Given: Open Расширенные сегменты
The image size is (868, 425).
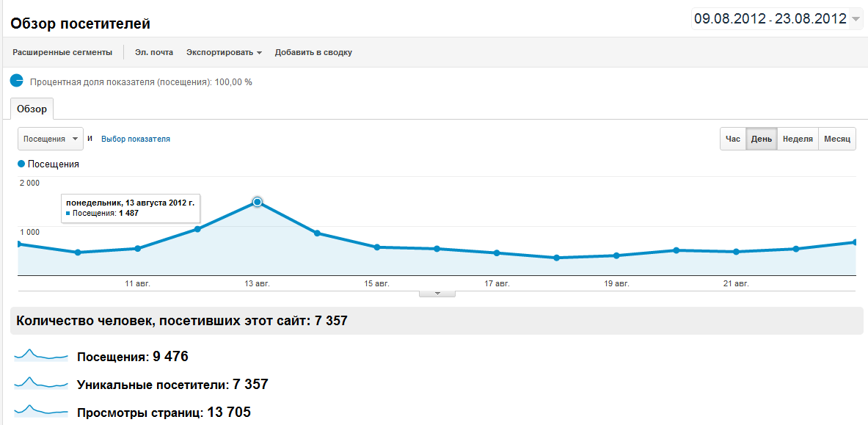Looking at the screenshot, I should [62, 52].
